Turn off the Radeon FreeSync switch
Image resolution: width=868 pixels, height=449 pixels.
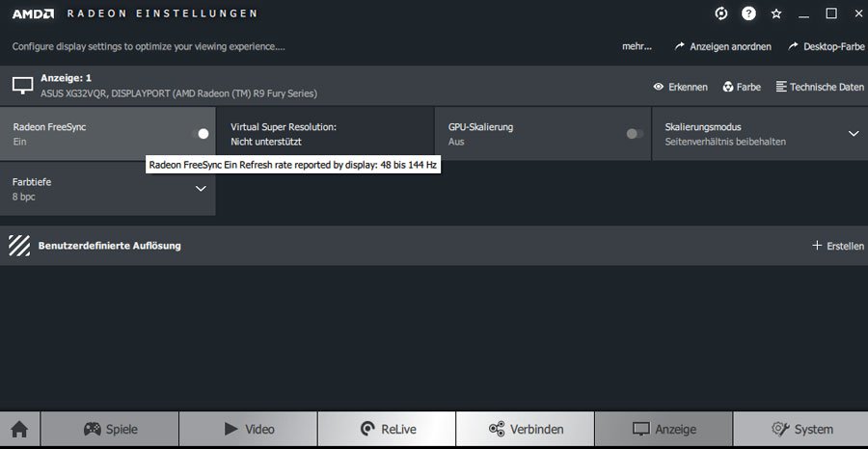click(201, 133)
